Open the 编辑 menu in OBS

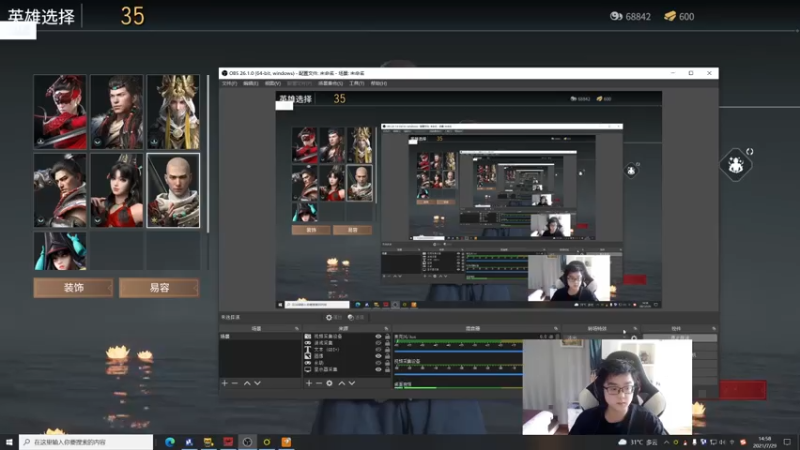click(251, 83)
